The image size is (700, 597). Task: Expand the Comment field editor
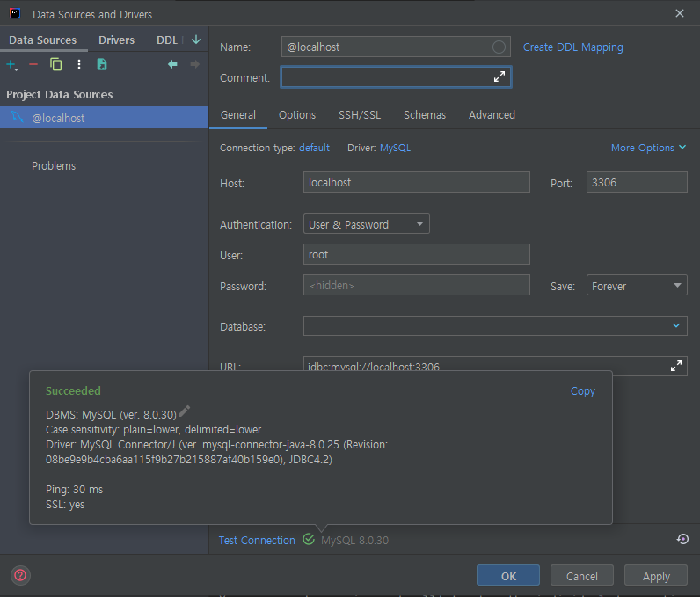coord(499,76)
